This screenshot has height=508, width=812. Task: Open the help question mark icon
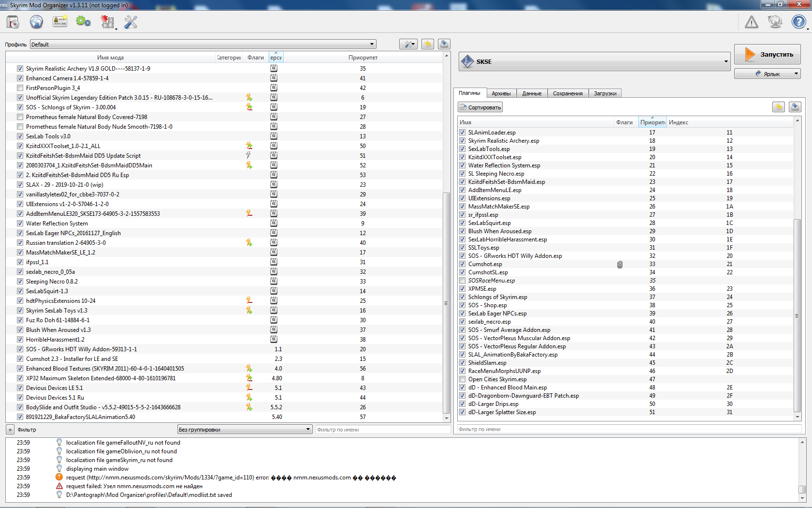pos(798,22)
